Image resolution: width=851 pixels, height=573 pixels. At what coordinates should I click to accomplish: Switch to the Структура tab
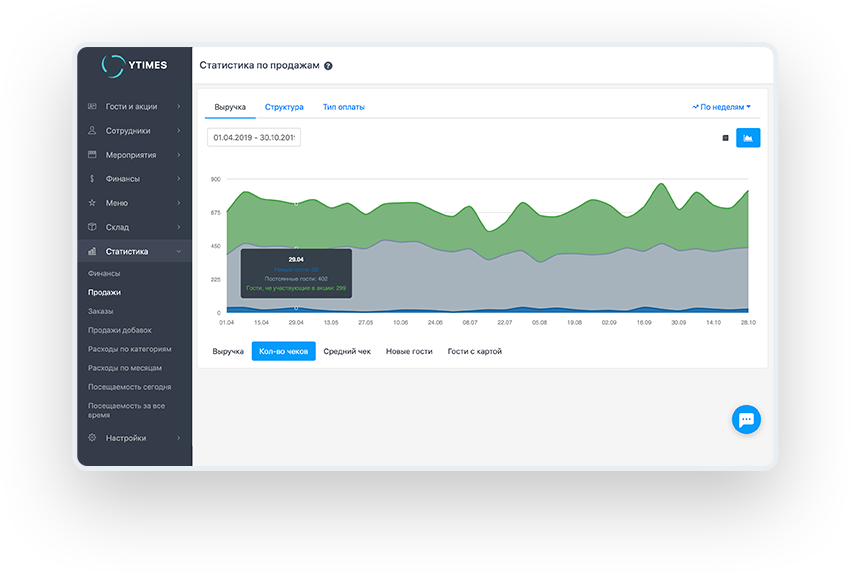coord(284,107)
